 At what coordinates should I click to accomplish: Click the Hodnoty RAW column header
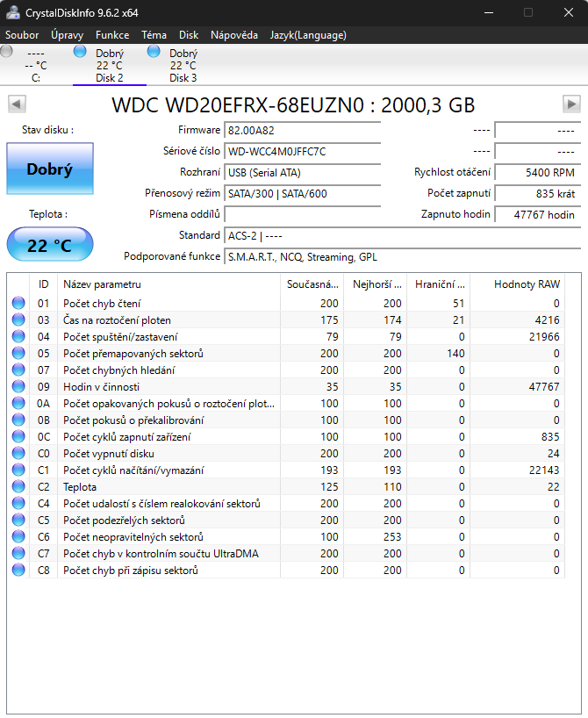tap(518, 284)
